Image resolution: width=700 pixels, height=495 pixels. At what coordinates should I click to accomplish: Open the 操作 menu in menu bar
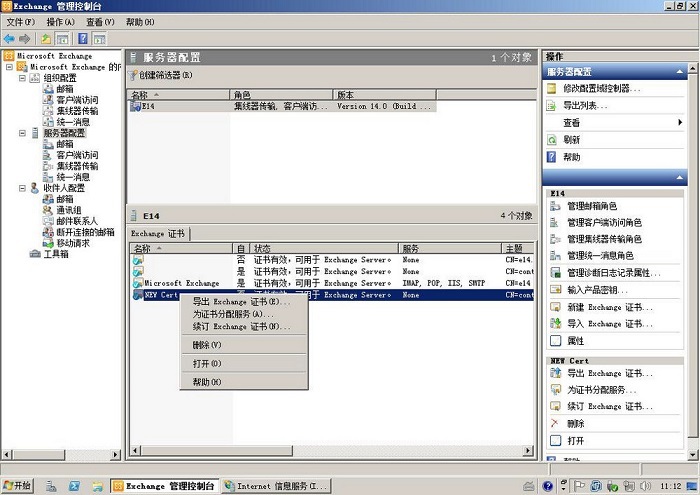point(60,21)
